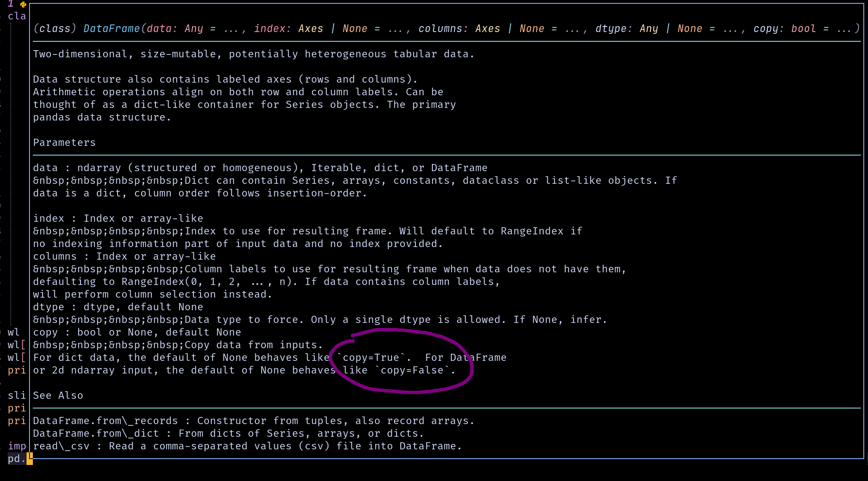
Task: Click the Axes type annotation in the signature
Action: 311,28
